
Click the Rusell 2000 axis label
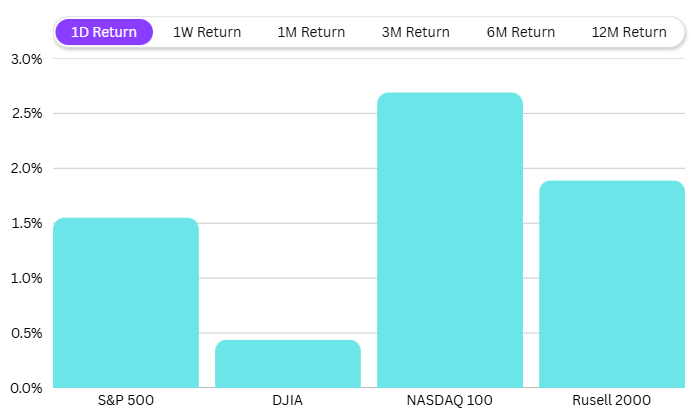tap(612, 400)
